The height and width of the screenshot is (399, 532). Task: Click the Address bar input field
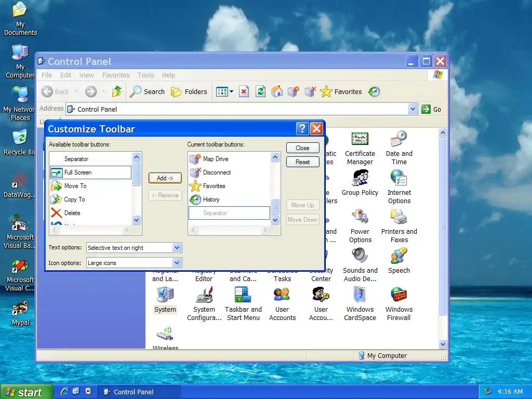[237, 109]
